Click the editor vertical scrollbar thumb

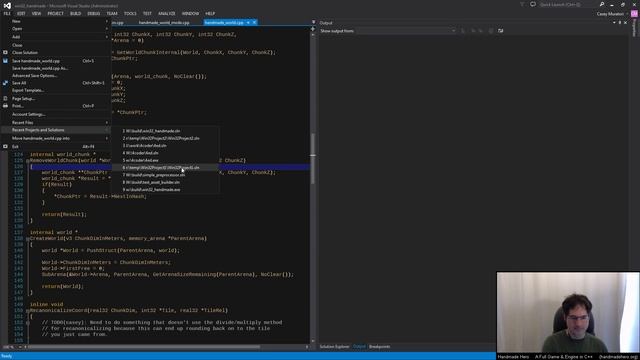pyautogui.click(x=313, y=158)
